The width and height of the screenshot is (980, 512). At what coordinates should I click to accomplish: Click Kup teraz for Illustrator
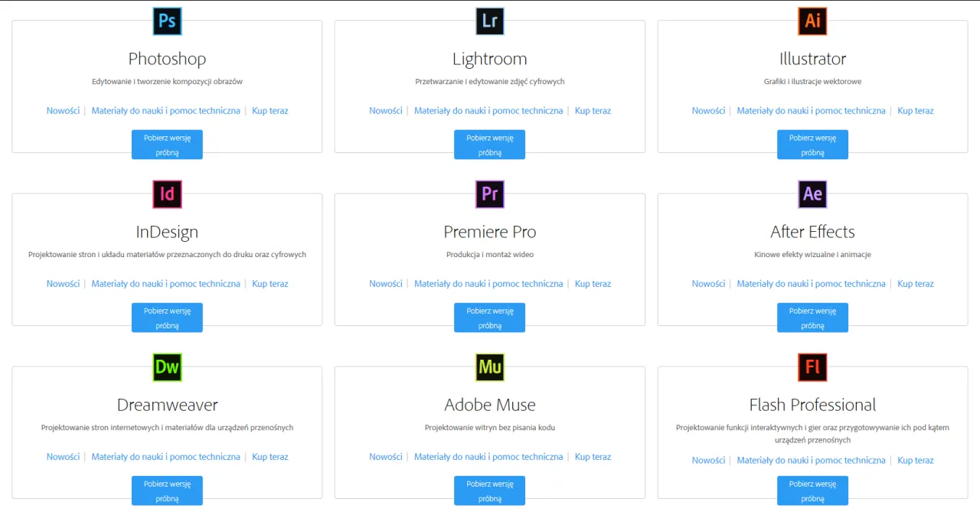[916, 111]
